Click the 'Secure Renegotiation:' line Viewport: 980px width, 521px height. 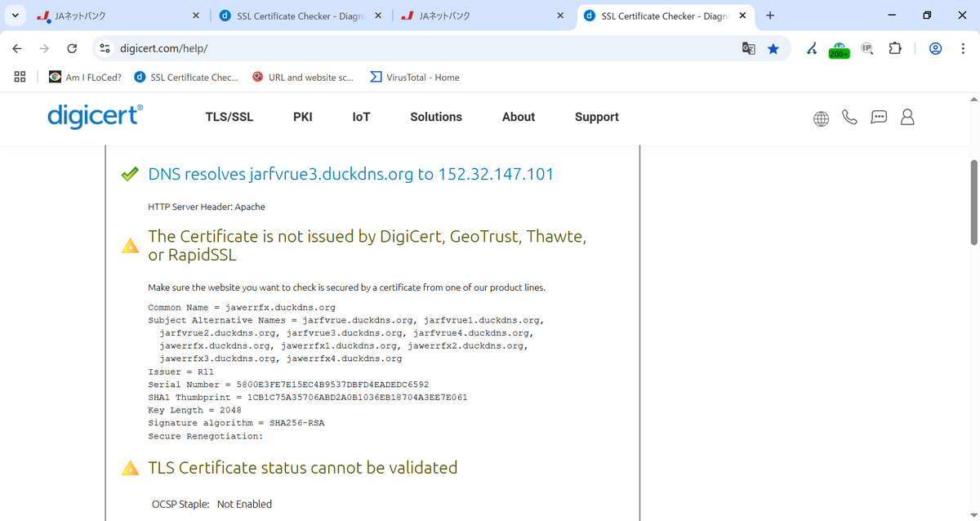point(205,436)
